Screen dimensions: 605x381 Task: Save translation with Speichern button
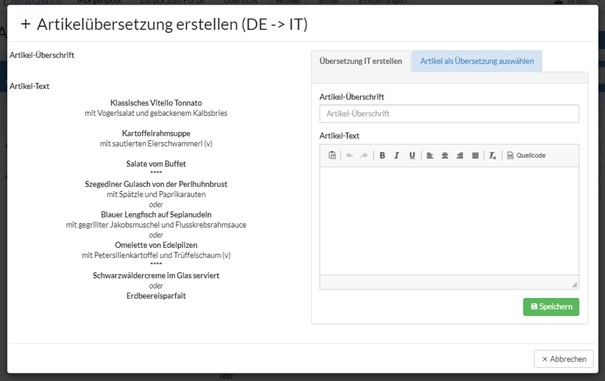pyautogui.click(x=551, y=307)
